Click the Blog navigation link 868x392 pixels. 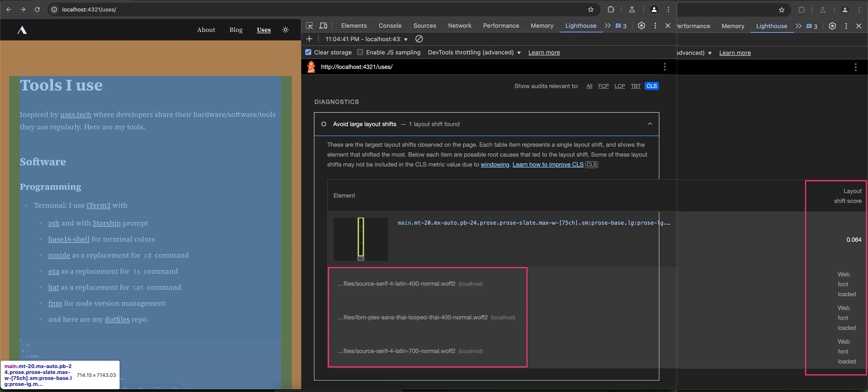pyautogui.click(x=236, y=30)
